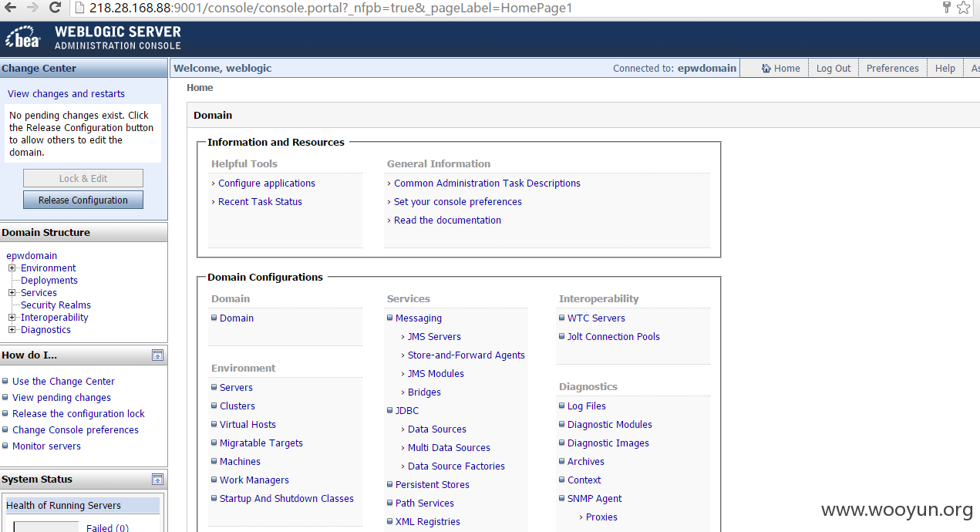Click the Home breadcrumb
This screenshot has height=532, width=980.
(200, 88)
